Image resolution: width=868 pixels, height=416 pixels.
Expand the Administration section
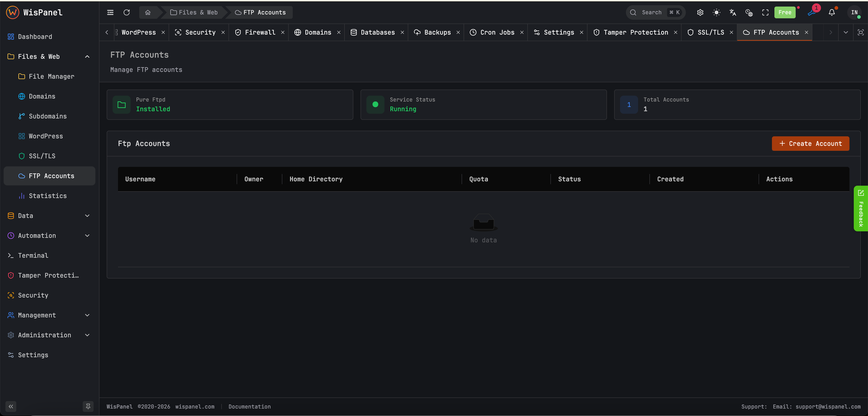coord(50,335)
